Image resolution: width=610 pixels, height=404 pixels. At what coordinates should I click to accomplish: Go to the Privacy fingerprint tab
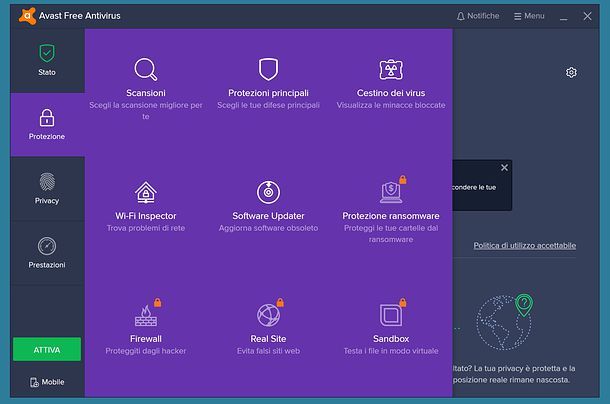click(47, 188)
